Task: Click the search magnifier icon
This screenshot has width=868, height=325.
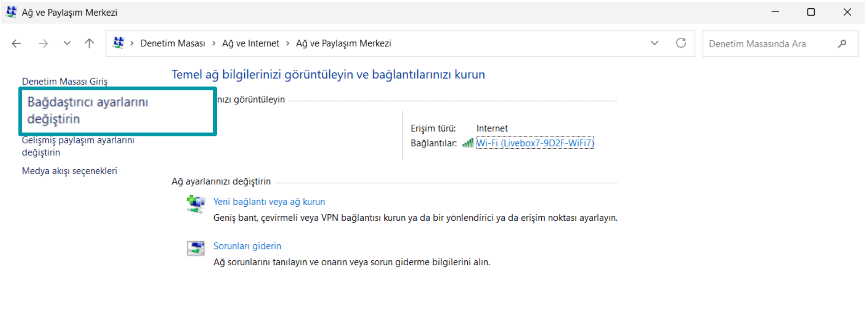Action: (x=843, y=44)
